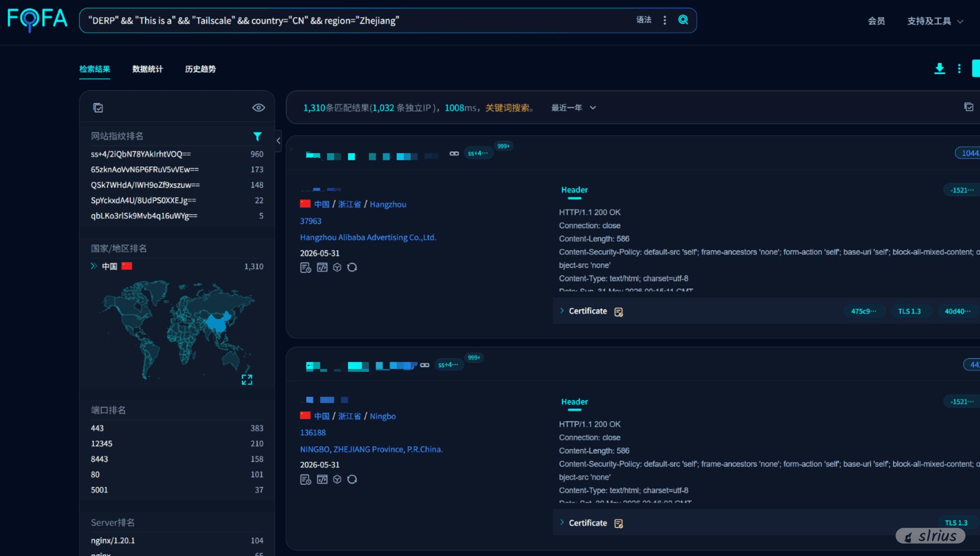The width and height of the screenshot is (980, 556).
Task: Expand the world map to fullscreen
Action: pos(247,380)
